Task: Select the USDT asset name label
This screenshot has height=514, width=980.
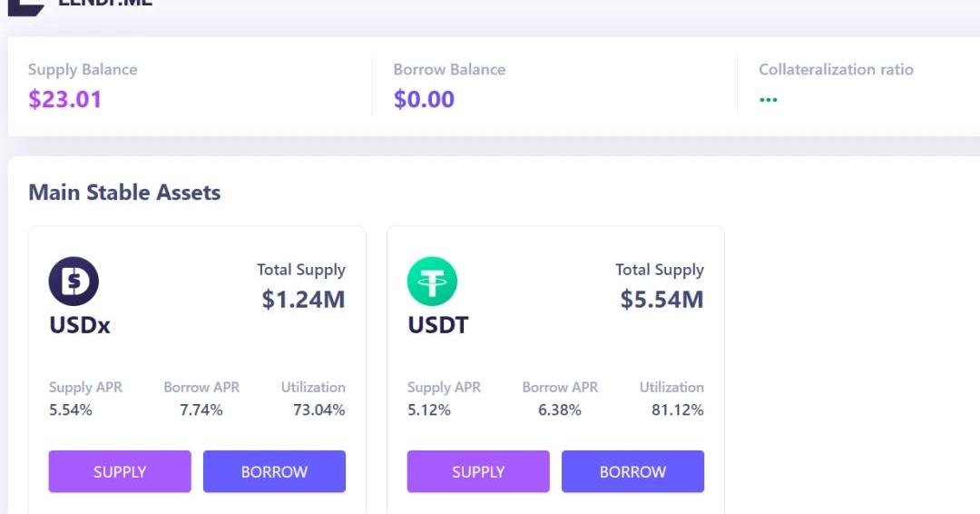Action: (x=438, y=325)
